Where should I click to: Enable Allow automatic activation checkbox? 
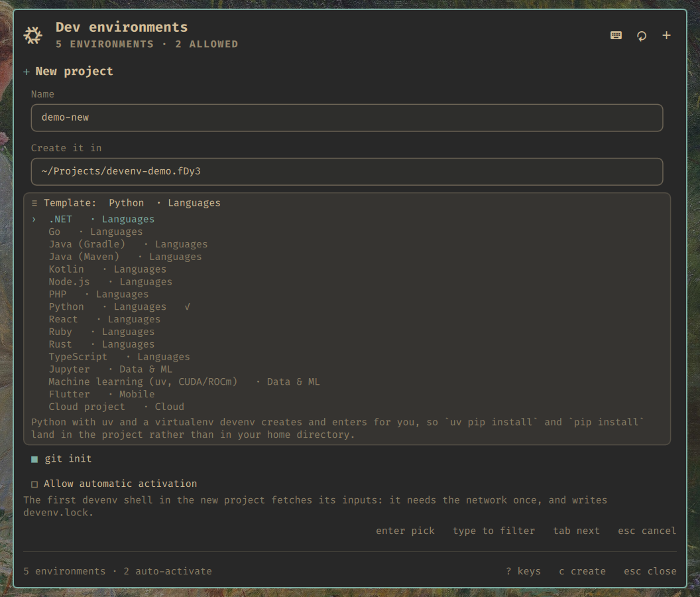[34, 484]
